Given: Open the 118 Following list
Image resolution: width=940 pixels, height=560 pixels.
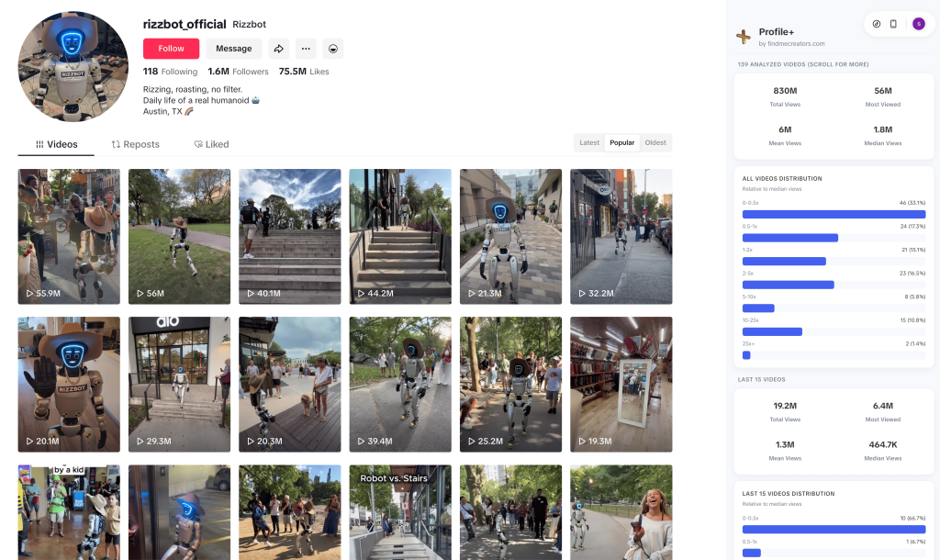Looking at the screenshot, I should [x=170, y=72].
